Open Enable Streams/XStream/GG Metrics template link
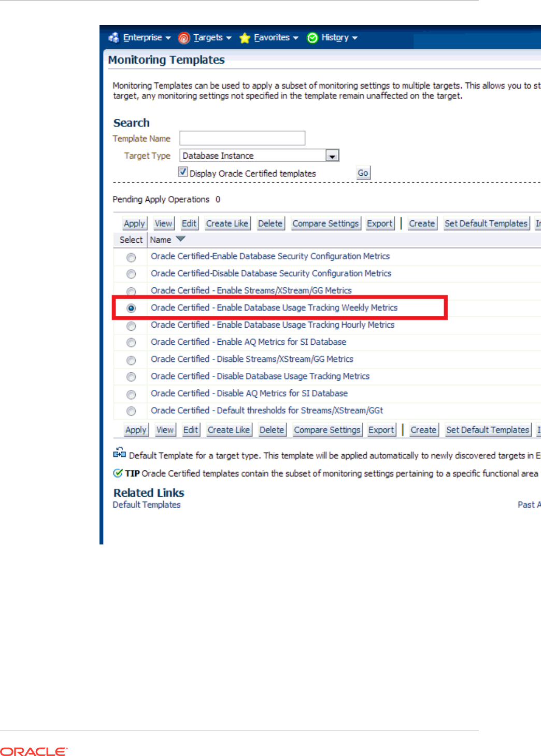Image resolution: width=541 pixels, height=756 pixels. tap(251, 290)
